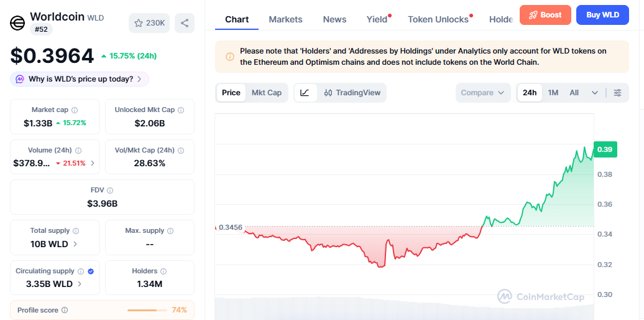Open FDV info icon
Viewport: 644px width, 320px height.
(x=110, y=191)
